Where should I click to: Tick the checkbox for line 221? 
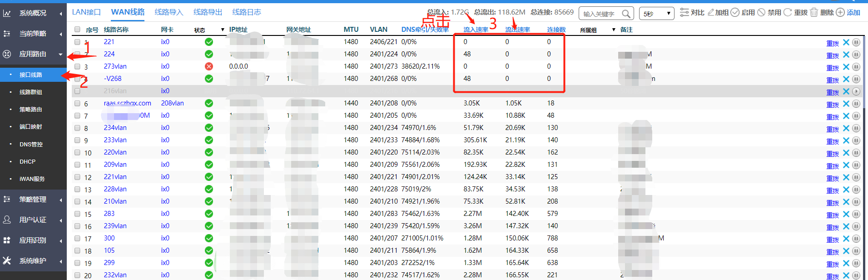click(x=77, y=42)
